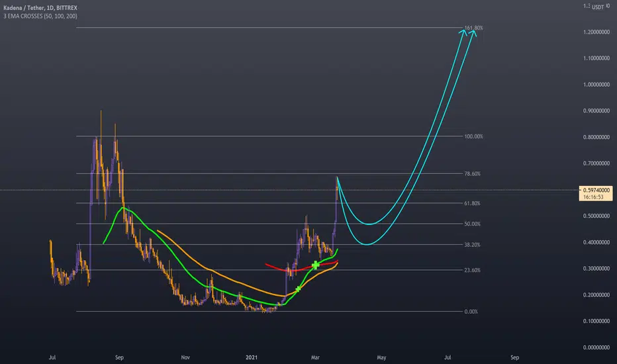Select the 78.60% Fibonacci level label
This screenshot has height=364, width=617.
click(x=473, y=173)
